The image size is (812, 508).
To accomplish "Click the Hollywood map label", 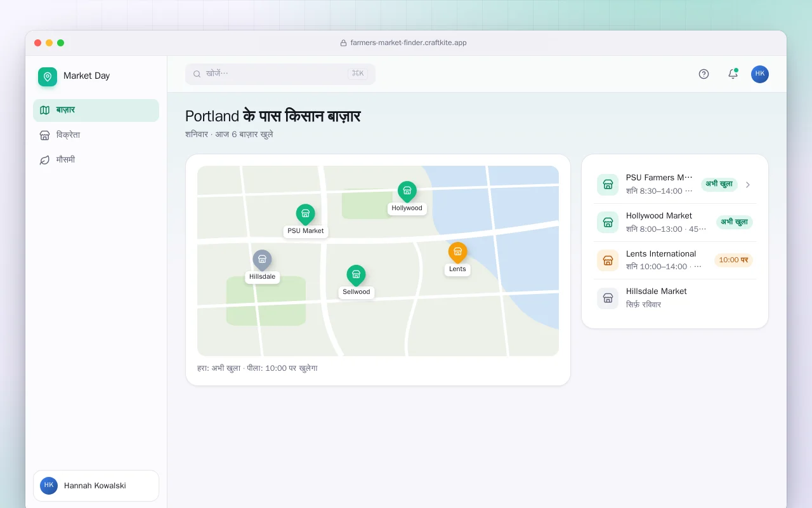I will coord(407,208).
